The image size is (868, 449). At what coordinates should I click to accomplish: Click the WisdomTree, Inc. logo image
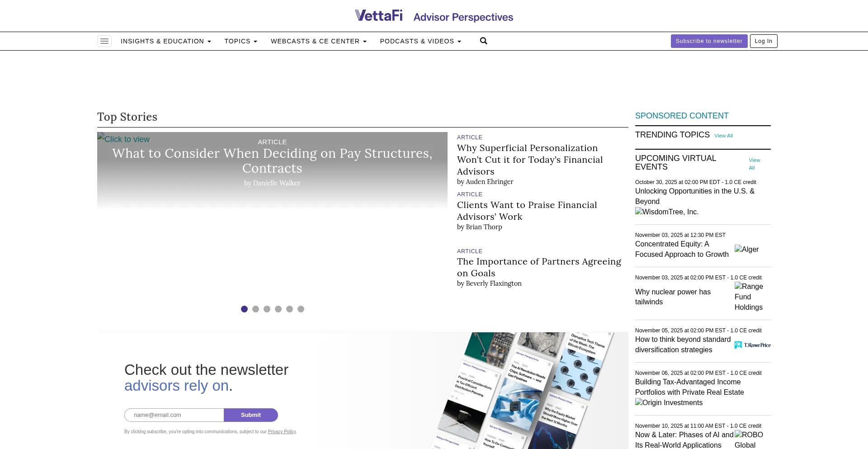[667, 212]
